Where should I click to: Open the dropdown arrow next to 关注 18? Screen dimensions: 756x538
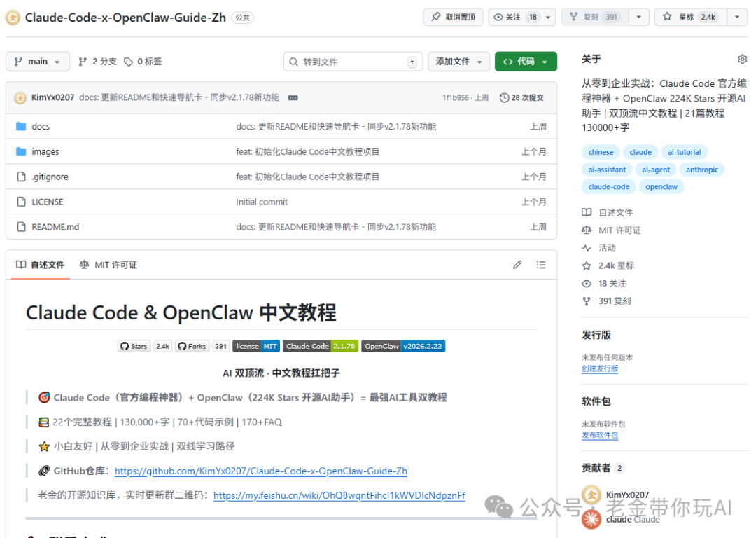[548, 17]
